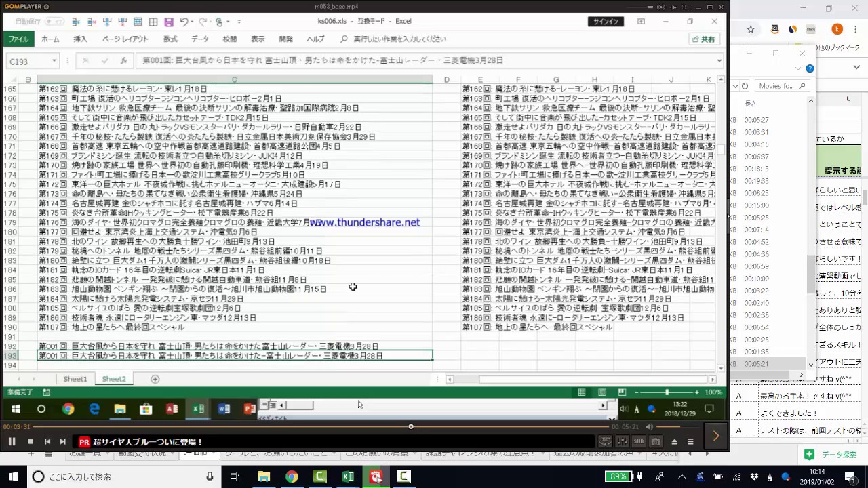This screenshot has width=868, height=488.
Task: Switch to the Sheet1 worksheet tab
Action: pyautogui.click(x=75, y=379)
